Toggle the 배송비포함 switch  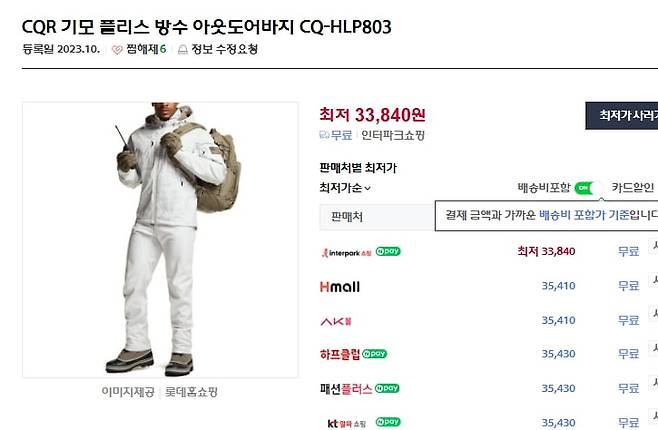tap(588, 188)
